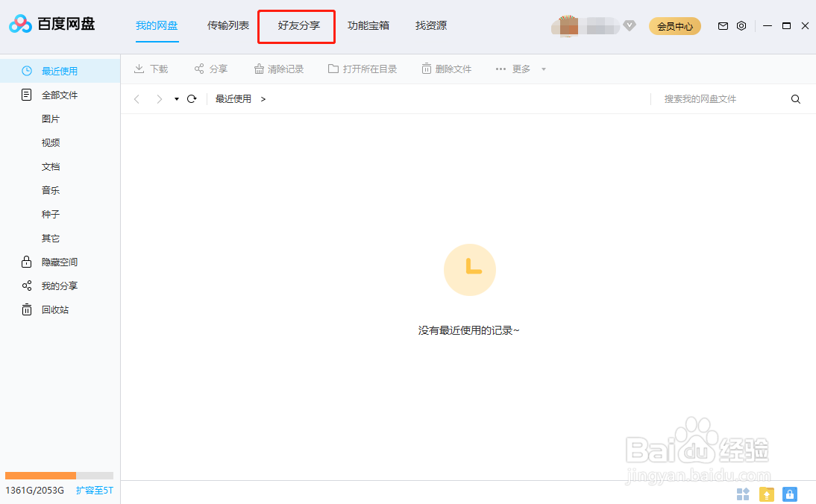Open settings via the gear icon

(x=741, y=25)
